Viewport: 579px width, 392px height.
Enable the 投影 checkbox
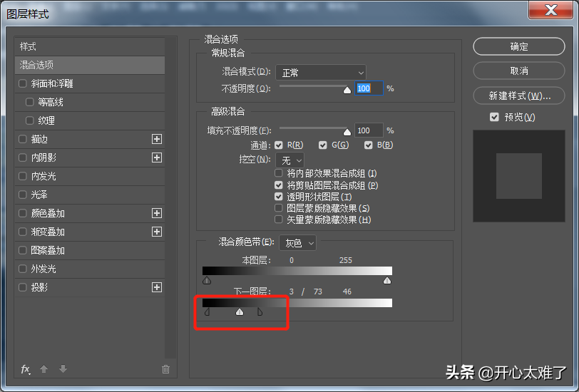(23, 287)
